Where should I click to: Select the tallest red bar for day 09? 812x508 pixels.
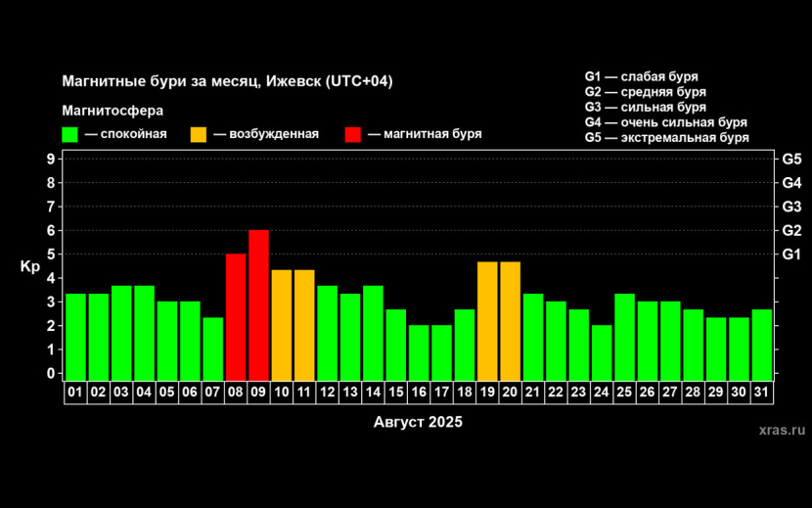258,304
